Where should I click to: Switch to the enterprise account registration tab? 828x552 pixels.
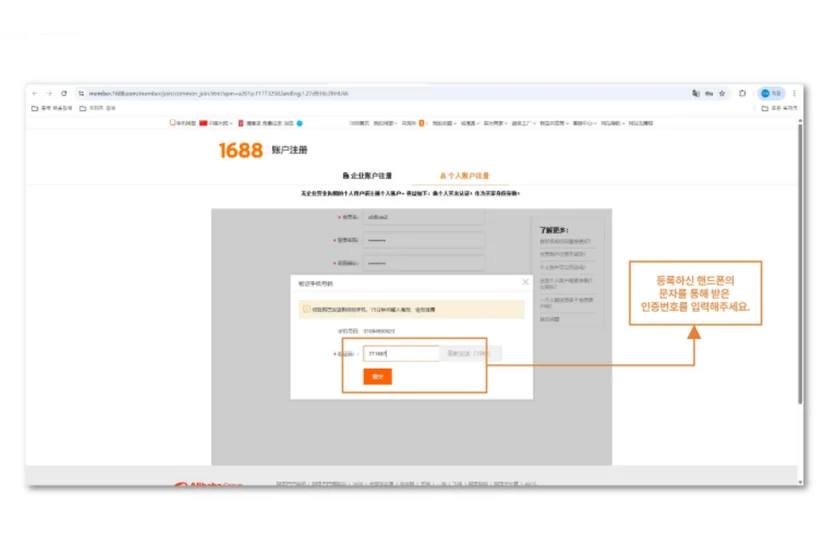tap(368, 175)
